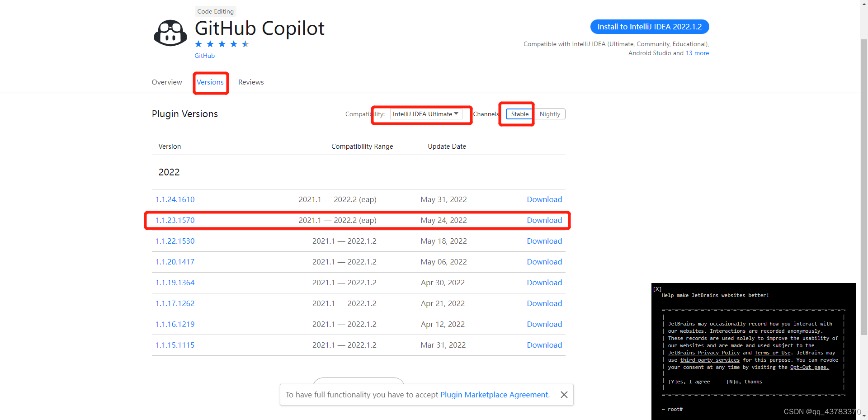Download version 1.1.22.1530

[x=544, y=241]
